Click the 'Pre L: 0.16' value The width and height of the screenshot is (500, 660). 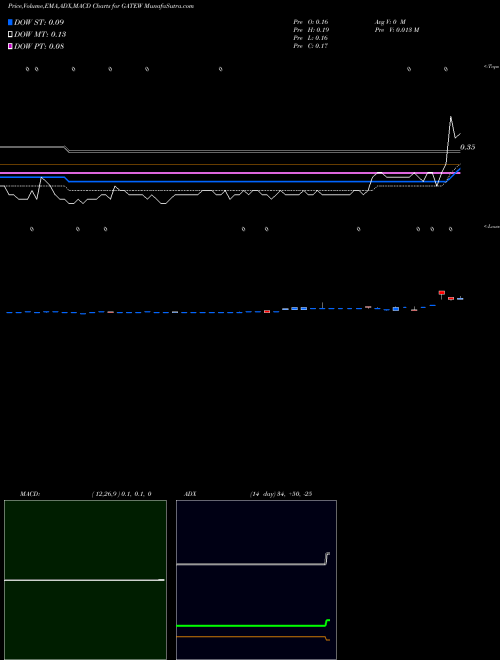tap(311, 38)
